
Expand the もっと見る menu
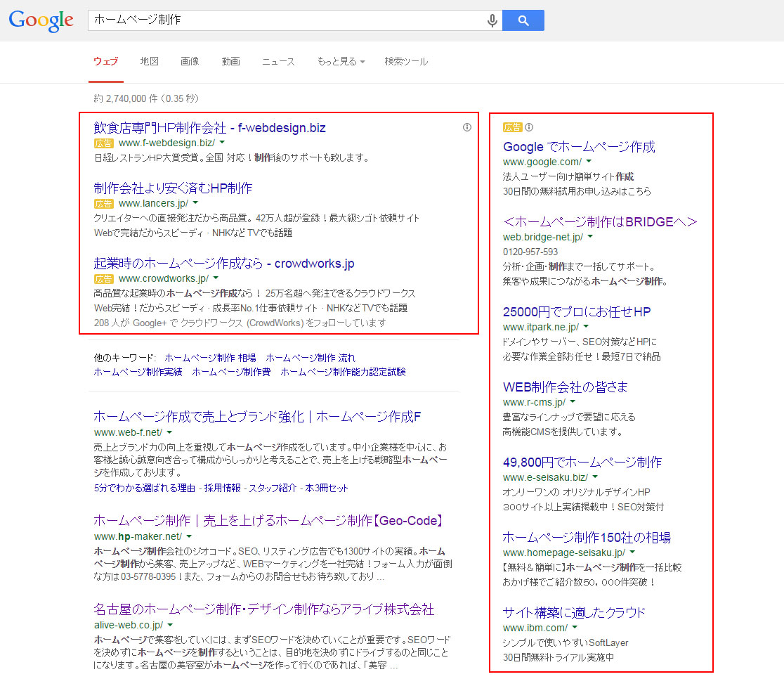point(341,62)
